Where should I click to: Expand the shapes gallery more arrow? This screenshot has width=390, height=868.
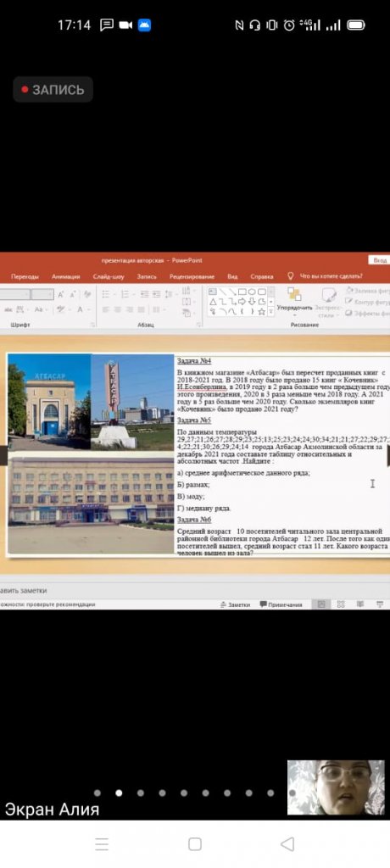click(x=271, y=312)
